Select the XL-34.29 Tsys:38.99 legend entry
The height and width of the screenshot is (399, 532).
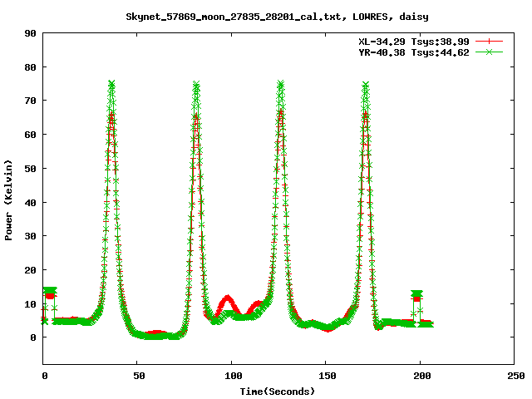[414, 42]
